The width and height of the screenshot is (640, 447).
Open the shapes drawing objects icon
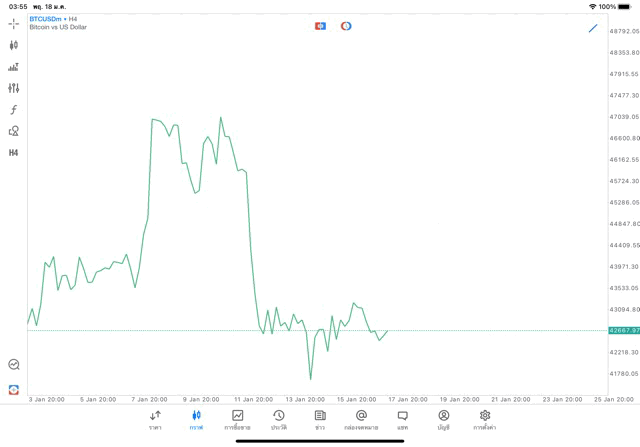[14, 131]
